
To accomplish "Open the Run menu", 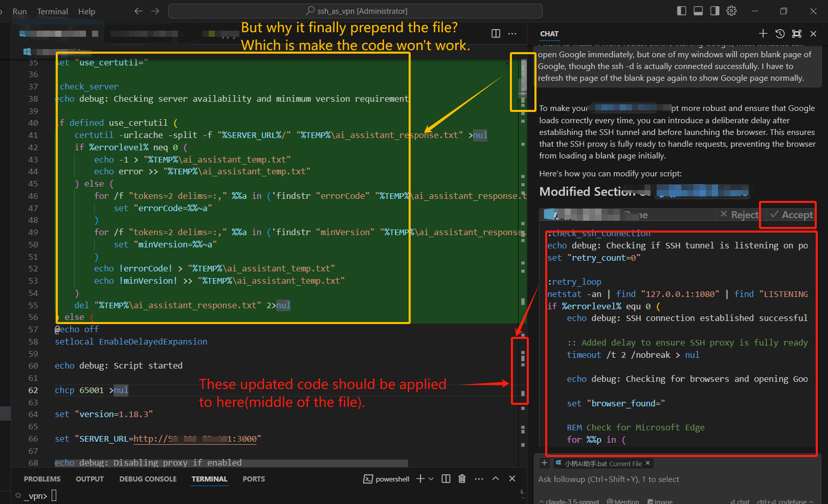I will [x=19, y=11].
